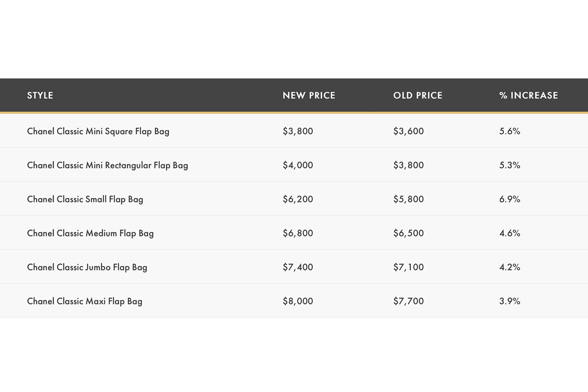The image size is (588, 392).
Task: Select Chanel Classic Maxi Flap Bag
Action: pos(85,301)
